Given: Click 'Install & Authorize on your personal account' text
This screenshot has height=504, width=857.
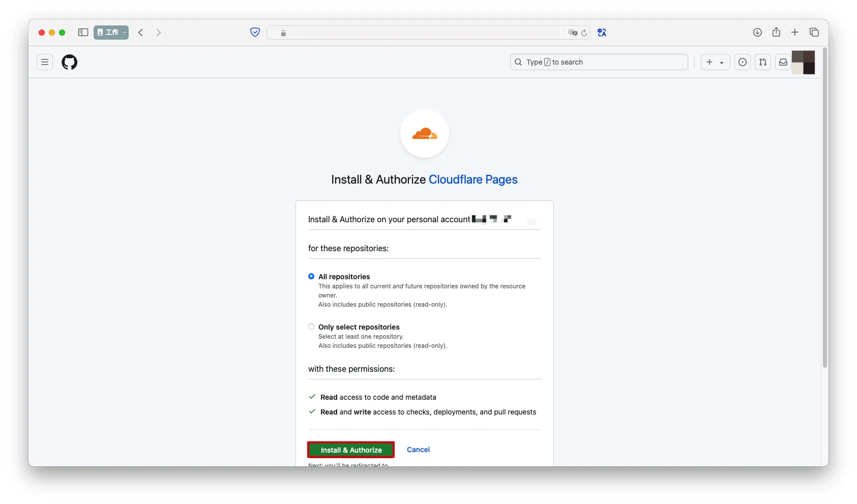Looking at the screenshot, I should pos(389,219).
